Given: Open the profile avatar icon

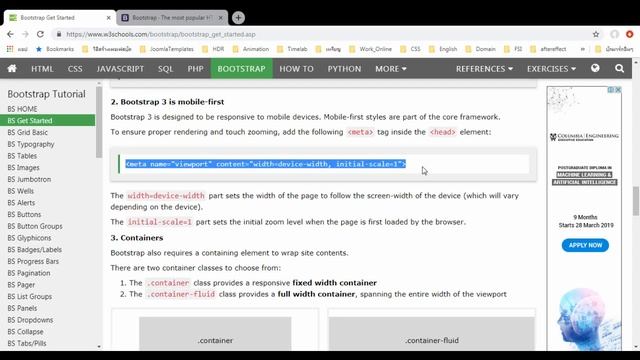Looking at the screenshot, I should pos(615,34).
